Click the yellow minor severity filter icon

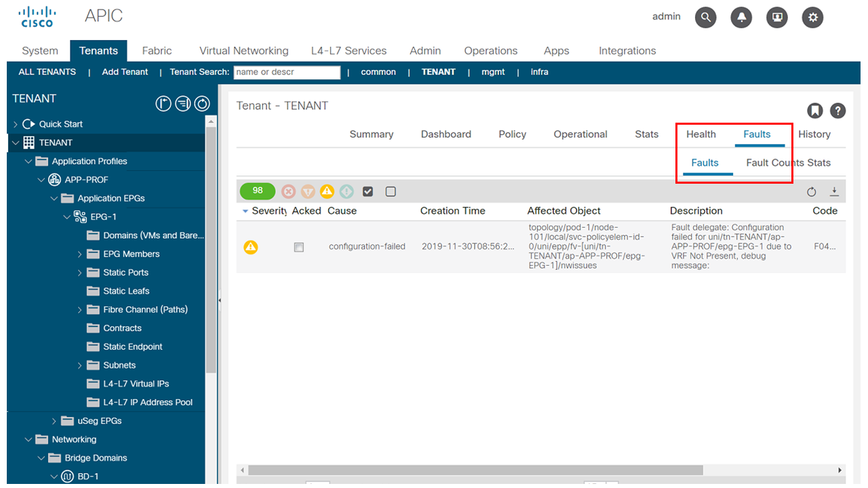[328, 191]
